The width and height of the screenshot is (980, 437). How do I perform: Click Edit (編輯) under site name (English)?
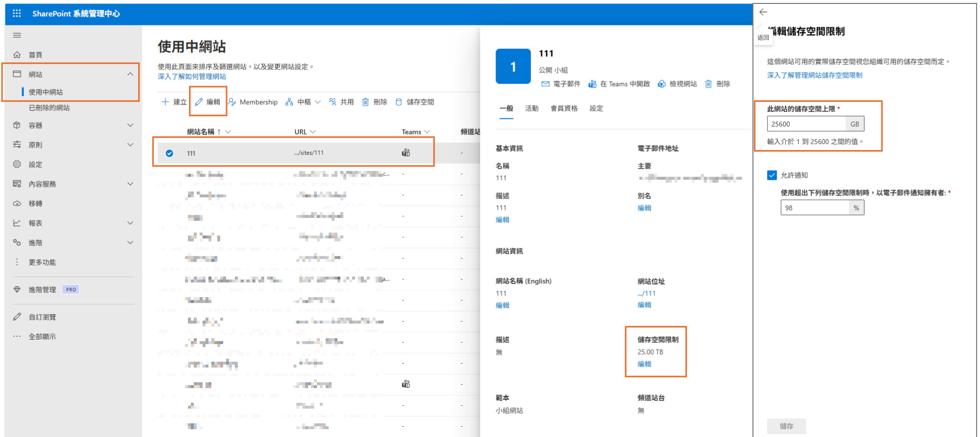click(502, 306)
